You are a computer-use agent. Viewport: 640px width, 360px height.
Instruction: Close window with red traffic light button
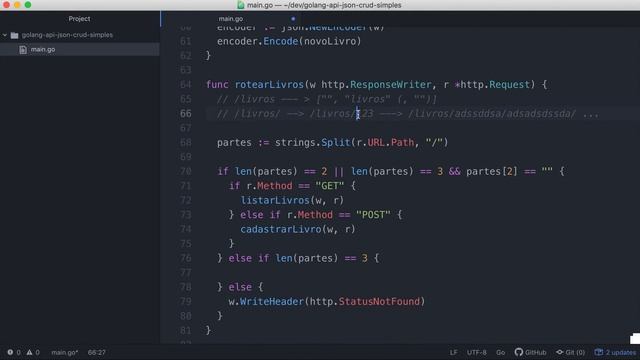coord(6,5)
